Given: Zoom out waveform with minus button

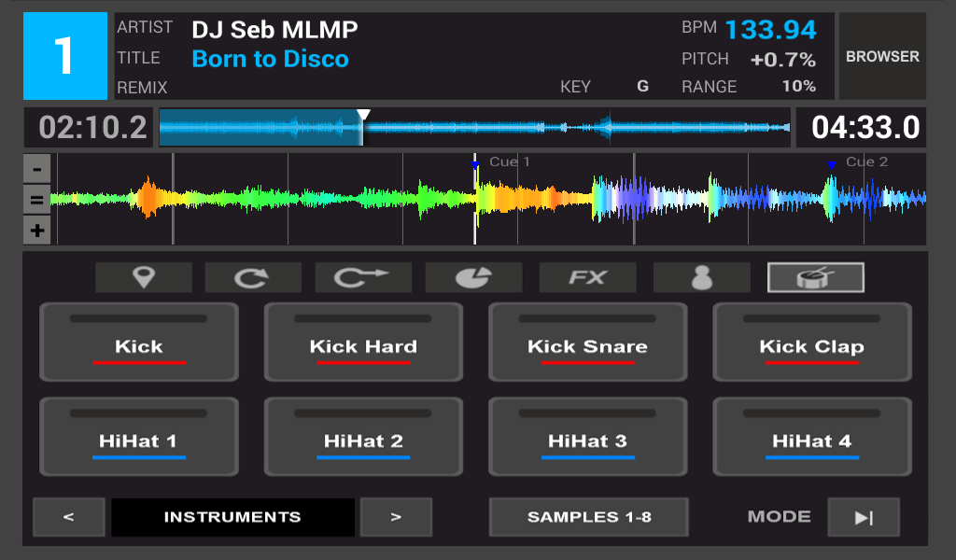Looking at the screenshot, I should click(36, 170).
